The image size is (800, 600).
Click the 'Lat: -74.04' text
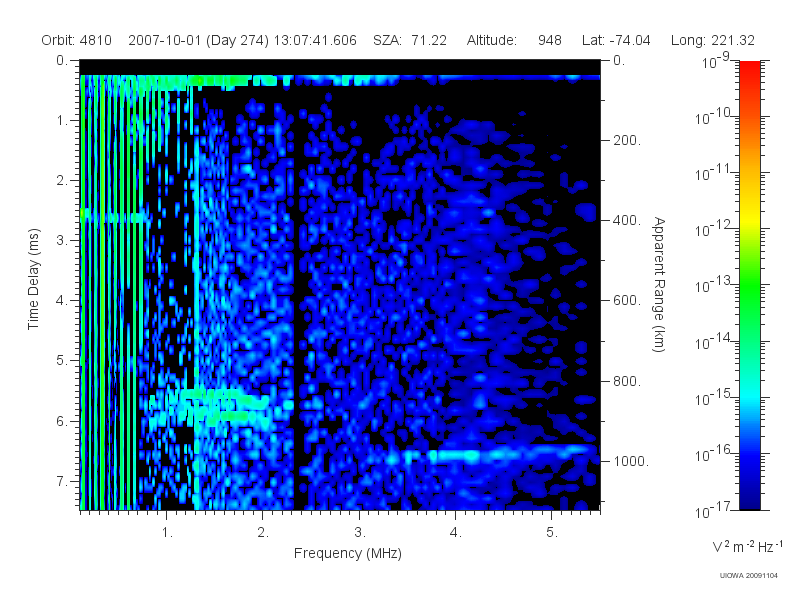point(616,40)
